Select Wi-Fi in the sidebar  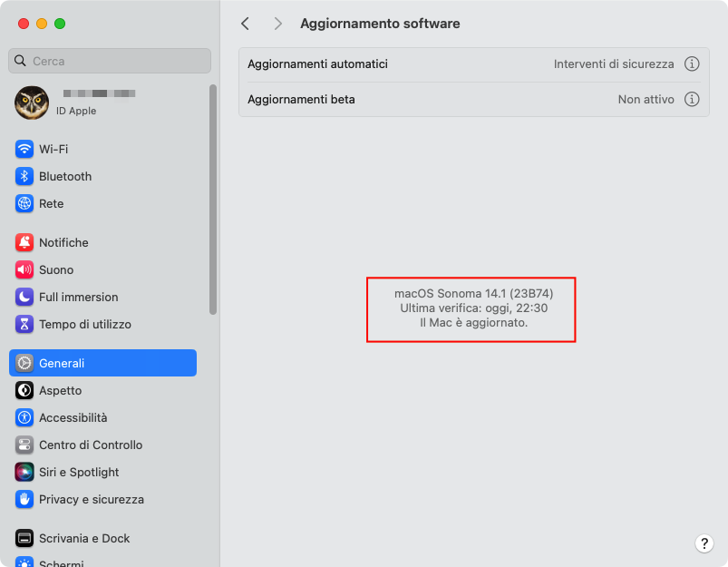point(103,149)
